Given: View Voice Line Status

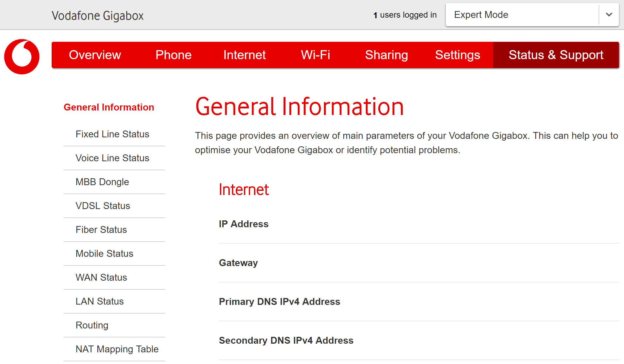Looking at the screenshot, I should click(113, 158).
